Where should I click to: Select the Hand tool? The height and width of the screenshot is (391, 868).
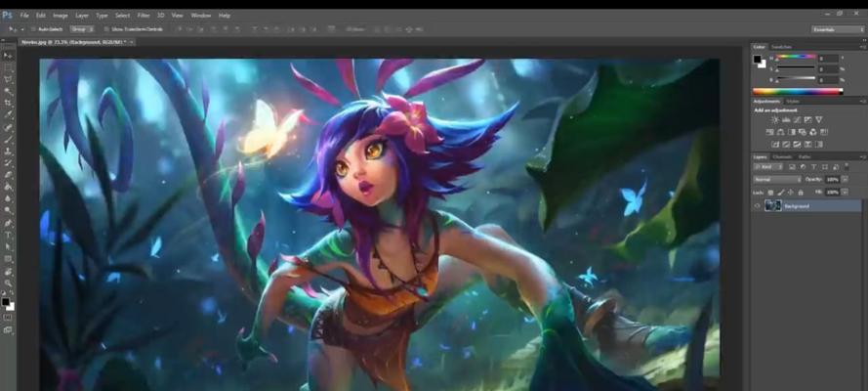tap(9, 272)
